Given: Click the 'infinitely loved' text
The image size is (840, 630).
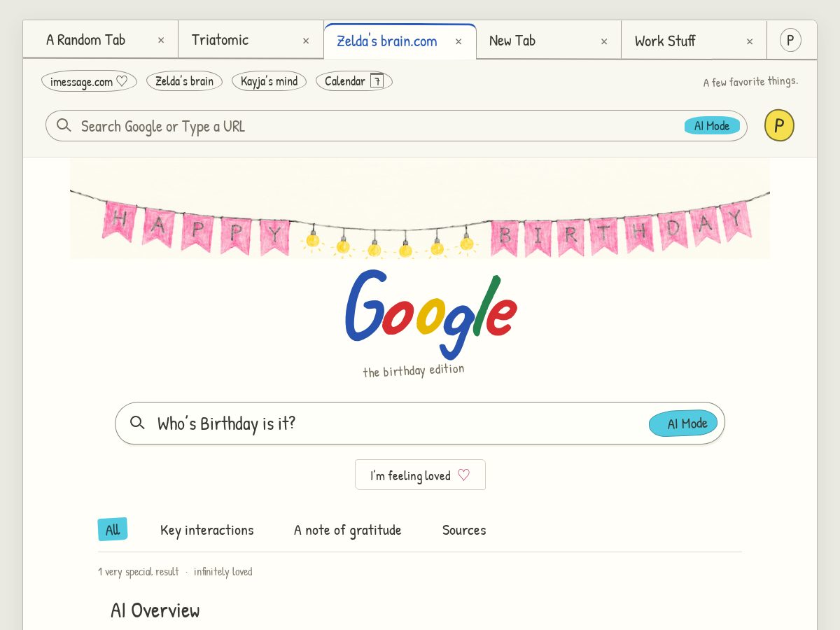Looking at the screenshot, I should [x=223, y=572].
